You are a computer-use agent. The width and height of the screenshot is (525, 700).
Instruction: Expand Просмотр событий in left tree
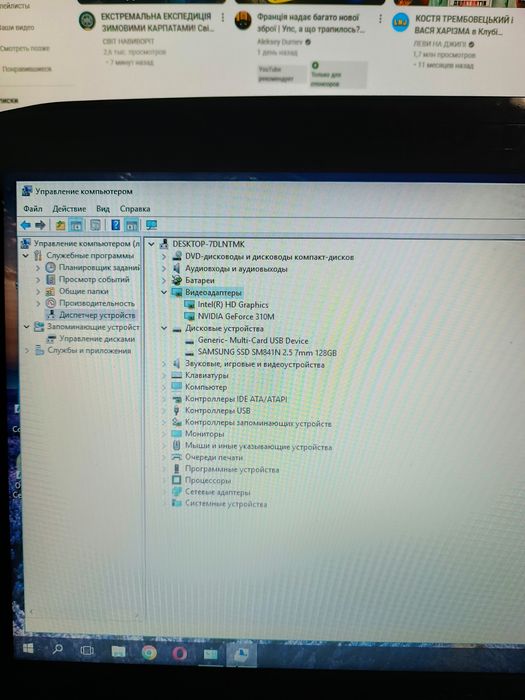click(38, 279)
